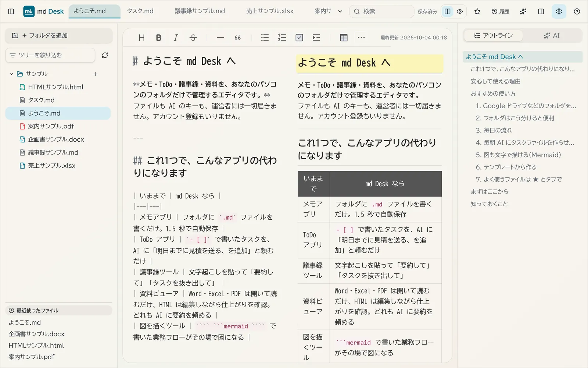Open the AI sparkle tool in header

click(523, 11)
